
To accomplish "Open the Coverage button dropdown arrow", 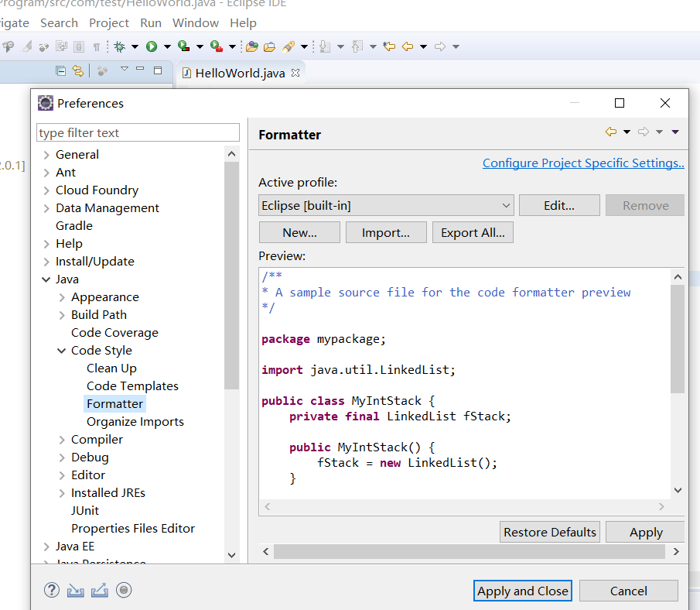I will 200,46.
